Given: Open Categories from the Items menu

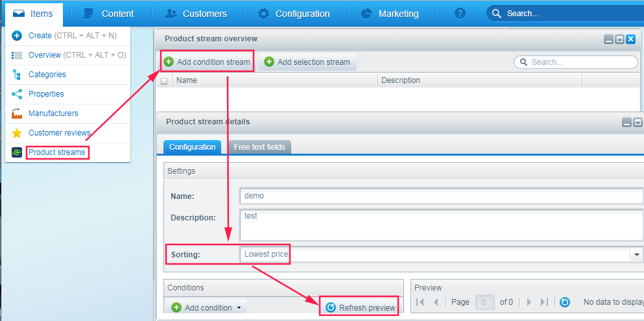Looking at the screenshot, I should click(x=47, y=75).
